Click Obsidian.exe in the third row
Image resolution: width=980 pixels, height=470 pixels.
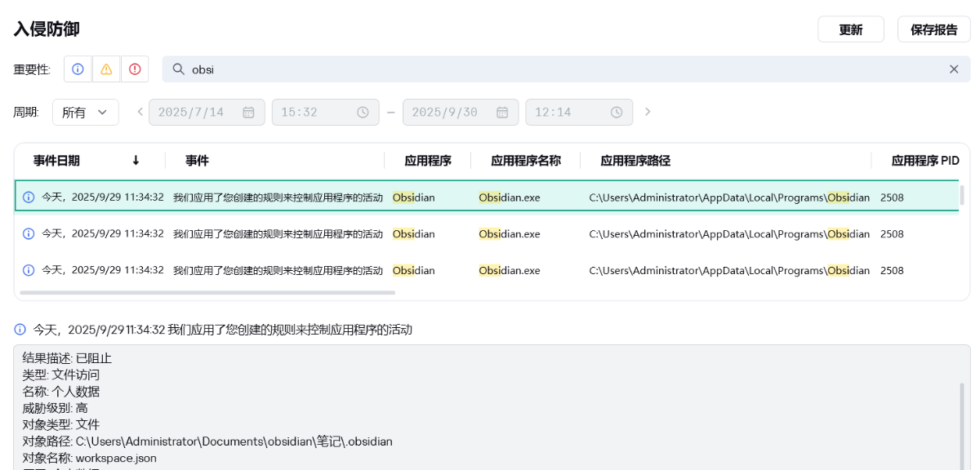click(x=510, y=270)
